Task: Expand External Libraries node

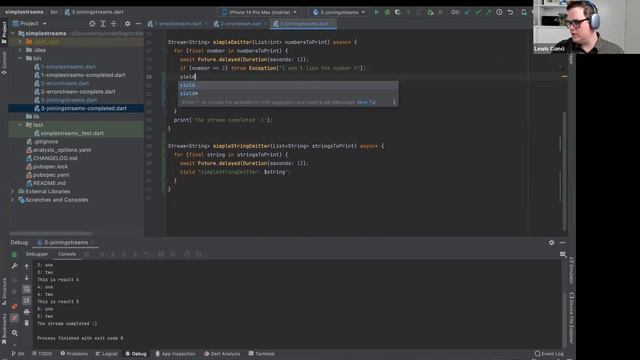Action: click(x=13, y=191)
